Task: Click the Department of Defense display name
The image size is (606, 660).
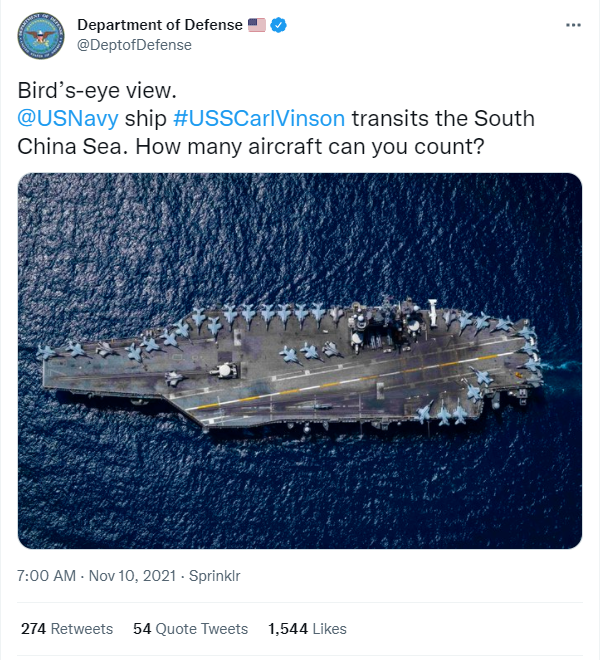Action: (x=159, y=25)
